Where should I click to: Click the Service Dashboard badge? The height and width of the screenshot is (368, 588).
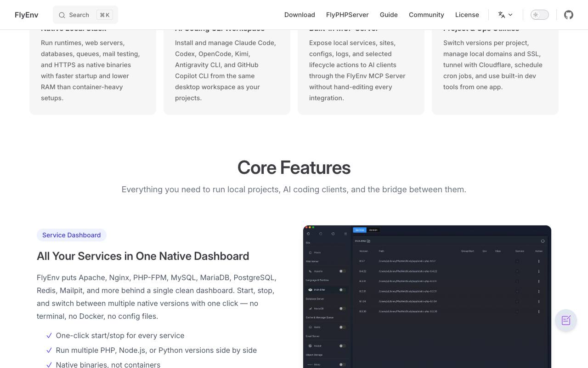[72, 235]
